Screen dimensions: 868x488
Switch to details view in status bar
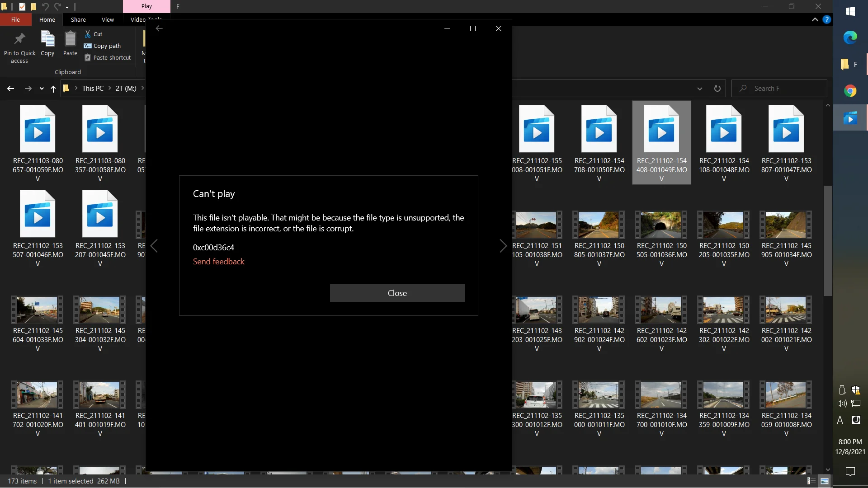point(811,481)
